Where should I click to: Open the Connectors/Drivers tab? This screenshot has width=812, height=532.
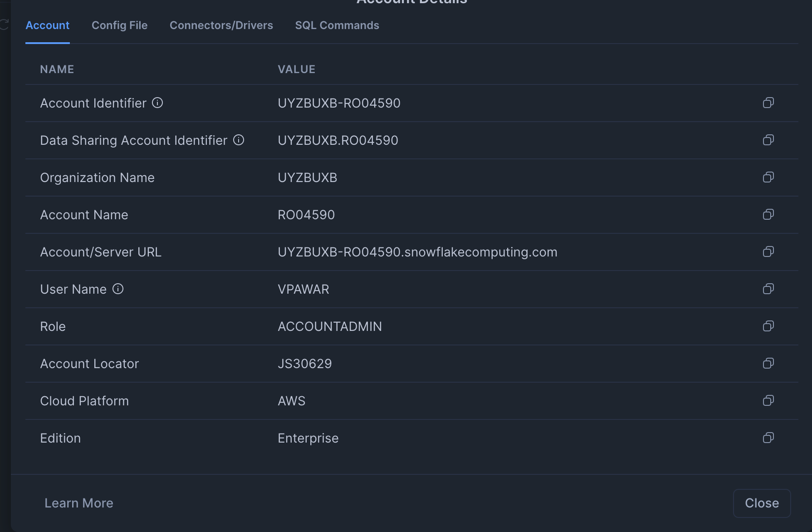click(x=221, y=25)
